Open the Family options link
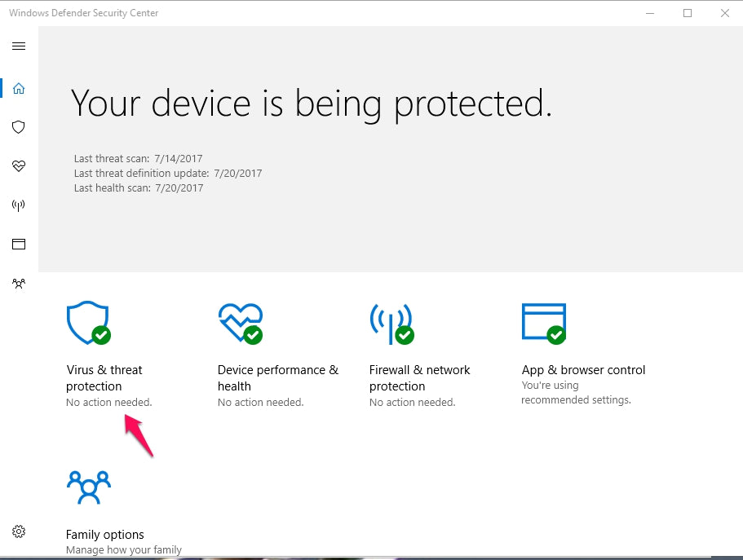The width and height of the screenshot is (743, 560). (105, 535)
